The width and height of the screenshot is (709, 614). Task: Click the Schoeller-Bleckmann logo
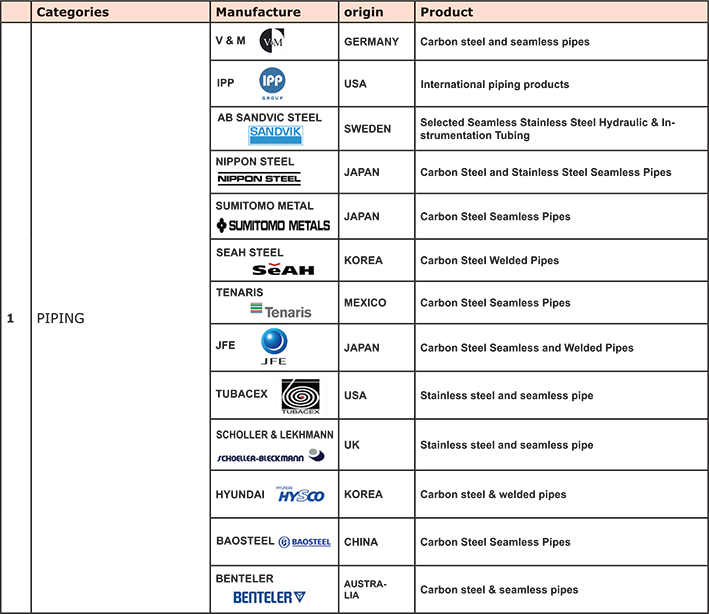tap(270, 456)
